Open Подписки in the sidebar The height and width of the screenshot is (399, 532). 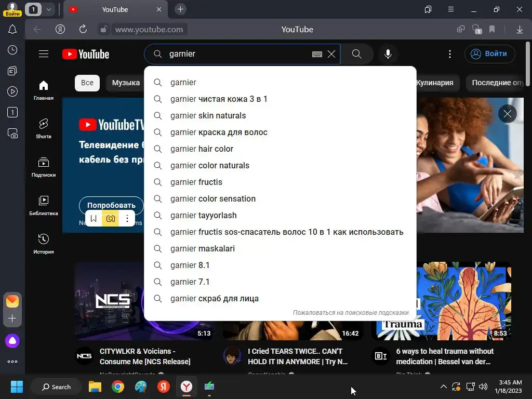click(x=44, y=167)
